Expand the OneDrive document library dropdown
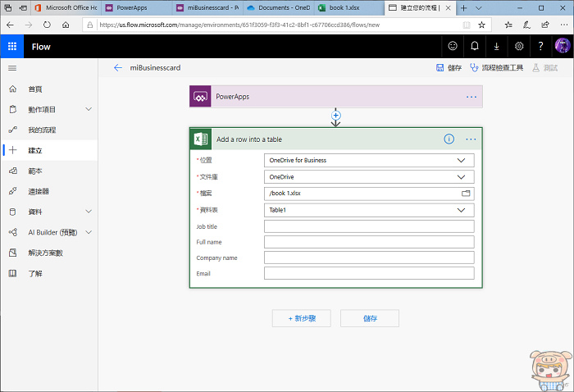The width and height of the screenshot is (574, 392). point(461,176)
